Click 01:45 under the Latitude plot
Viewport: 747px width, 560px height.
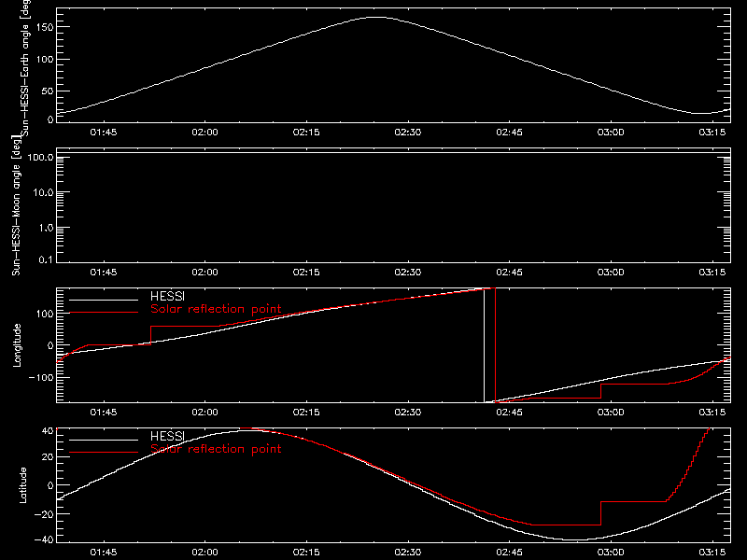pos(104,552)
